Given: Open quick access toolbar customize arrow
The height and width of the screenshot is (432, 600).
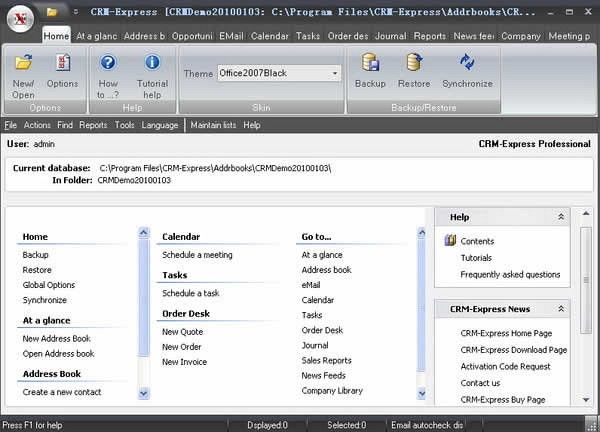Looking at the screenshot, I should point(76,12).
